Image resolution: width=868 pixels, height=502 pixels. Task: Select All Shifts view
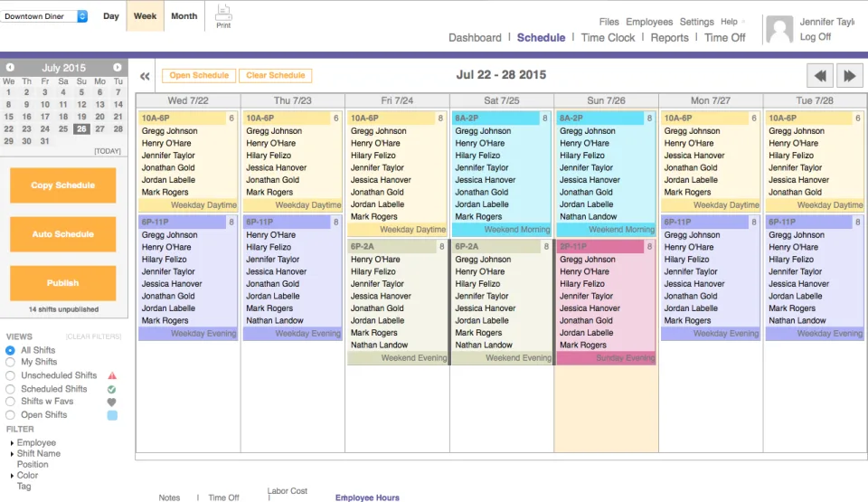click(10, 351)
